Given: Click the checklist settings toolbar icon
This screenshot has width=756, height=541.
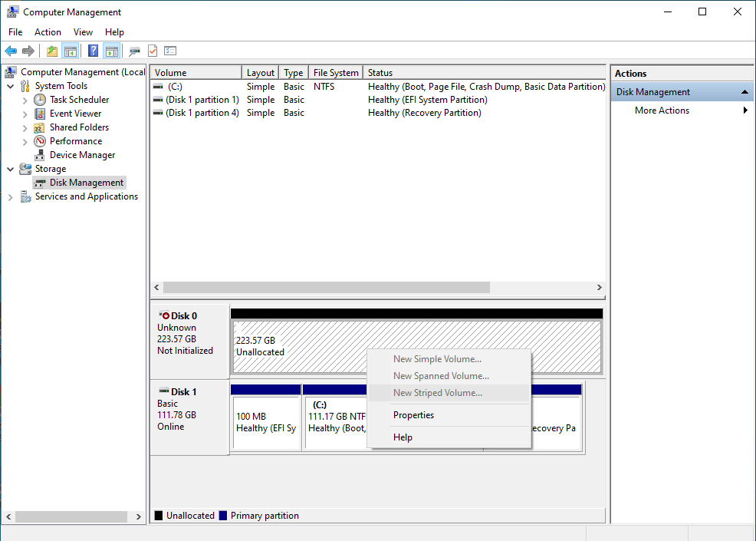Looking at the screenshot, I should pos(170,51).
